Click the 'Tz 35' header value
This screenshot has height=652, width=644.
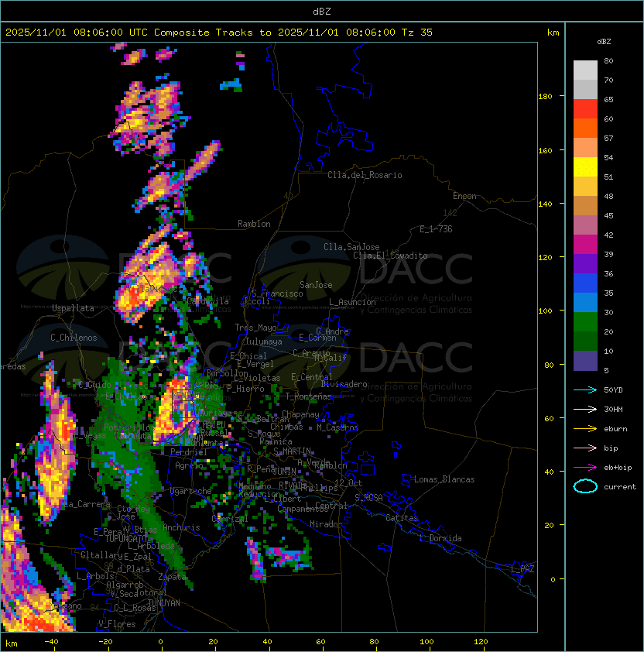coord(417,33)
